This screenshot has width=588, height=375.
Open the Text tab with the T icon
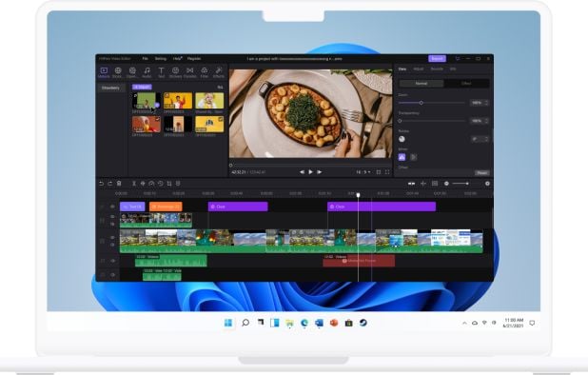click(161, 72)
